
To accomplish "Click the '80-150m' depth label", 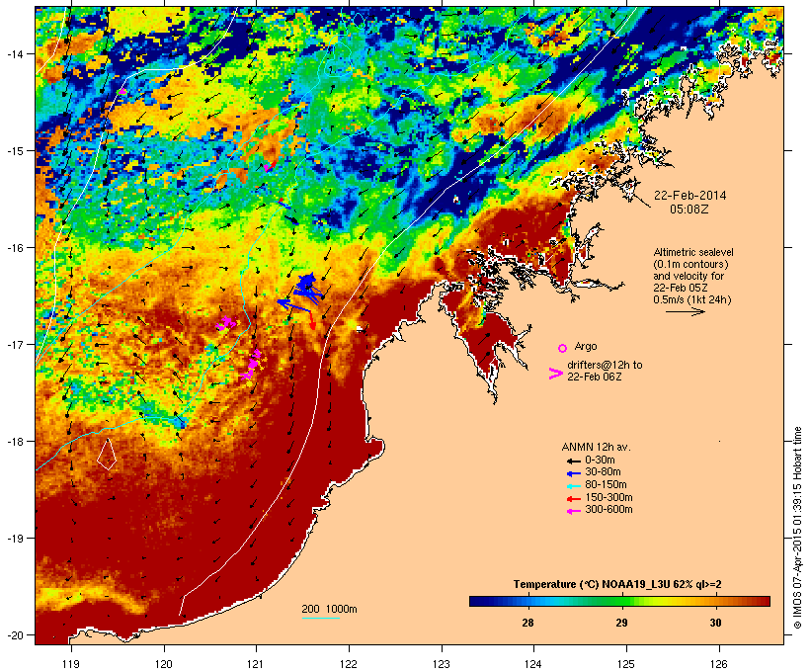I will pos(606,485).
